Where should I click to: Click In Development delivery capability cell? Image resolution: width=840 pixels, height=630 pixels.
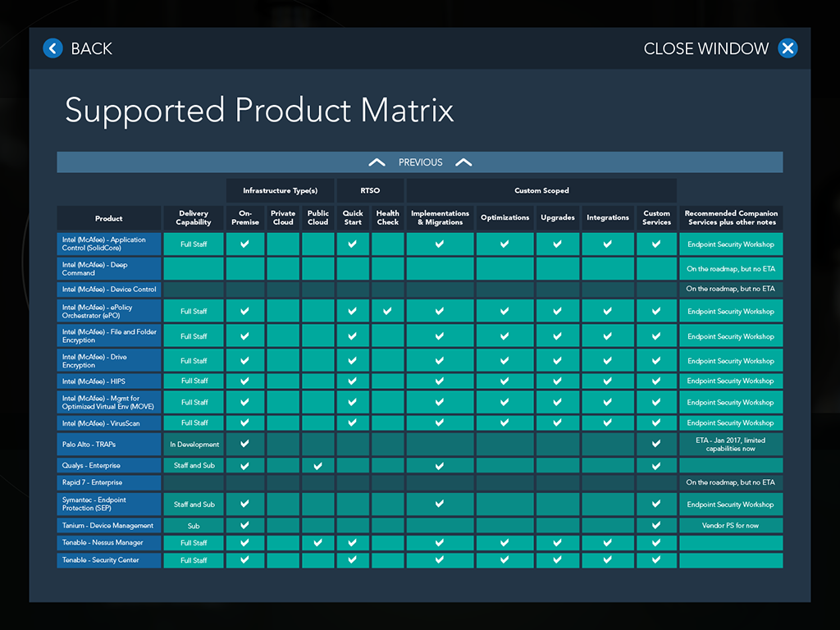tap(194, 444)
